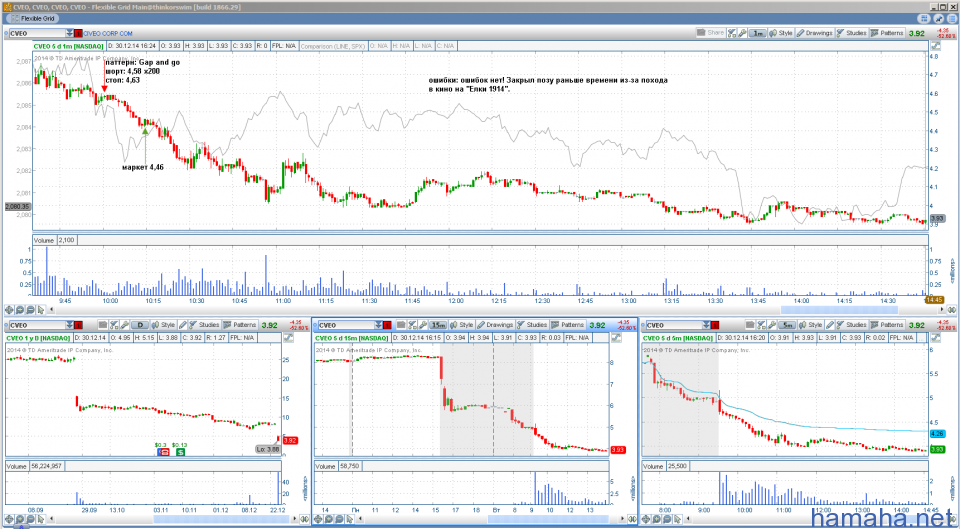
Task: Switch to the Flexible Grid tab
Action: [x=32, y=18]
